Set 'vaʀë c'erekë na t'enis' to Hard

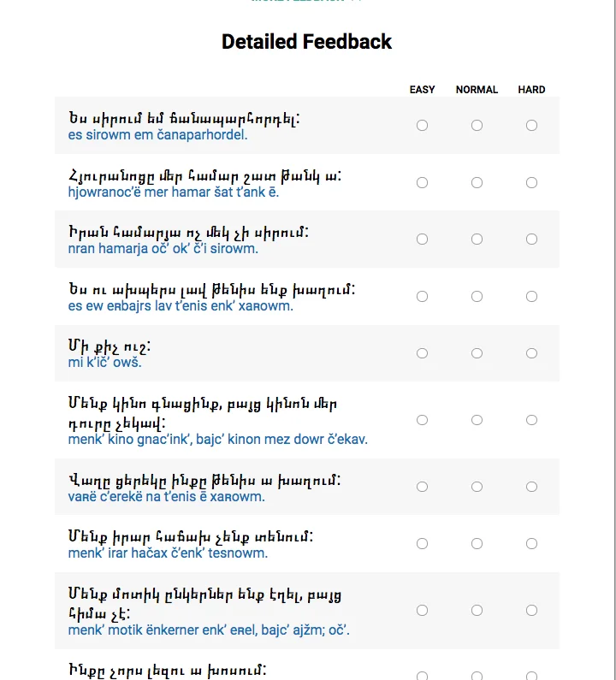pyautogui.click(x=531, y=487)
